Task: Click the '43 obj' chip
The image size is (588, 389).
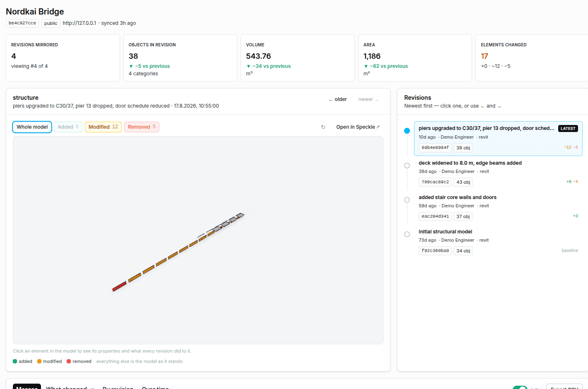Action: 463,182
